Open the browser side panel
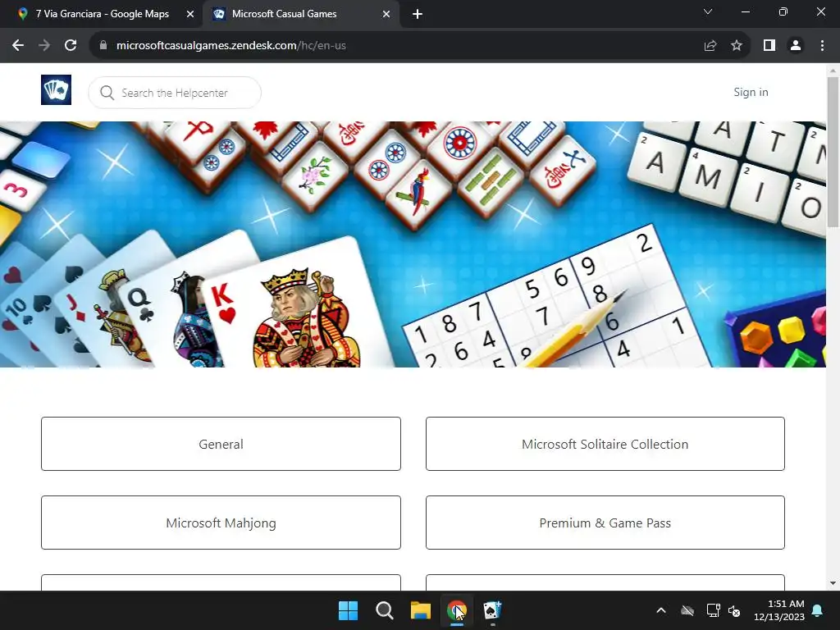 pos(769,46)
